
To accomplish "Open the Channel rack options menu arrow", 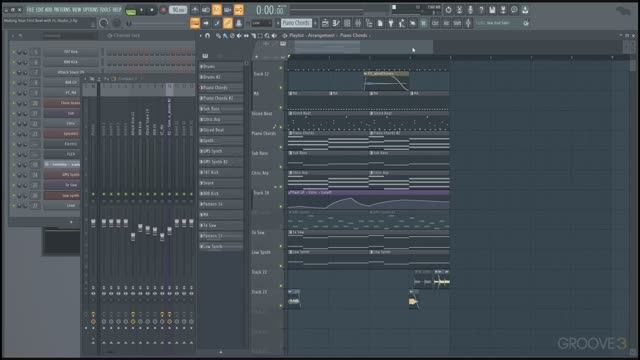I will coord(13,36).
